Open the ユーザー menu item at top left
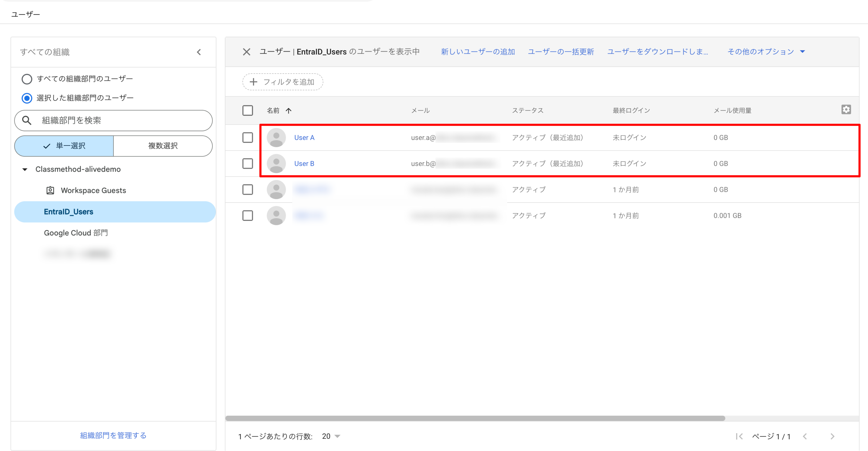 [x=25, y=14]
